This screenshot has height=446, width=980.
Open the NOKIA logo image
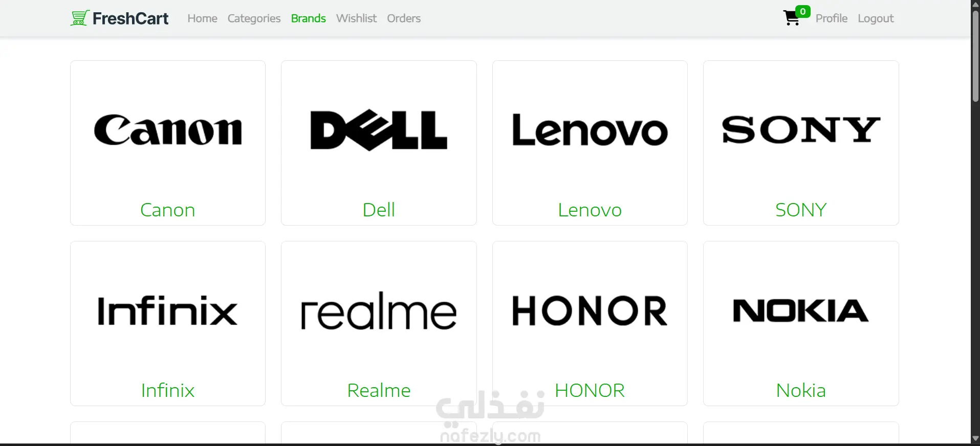point(801,311)
